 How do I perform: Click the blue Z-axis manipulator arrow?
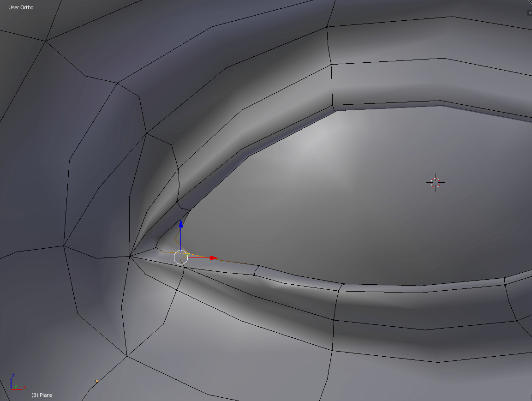[x=181, y=224]
